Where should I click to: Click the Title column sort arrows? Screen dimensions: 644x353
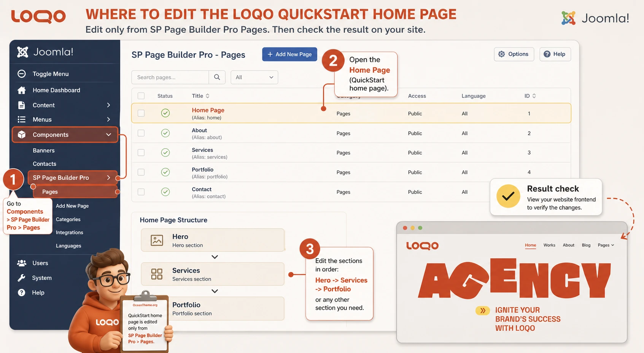click(x=207, y=96)
